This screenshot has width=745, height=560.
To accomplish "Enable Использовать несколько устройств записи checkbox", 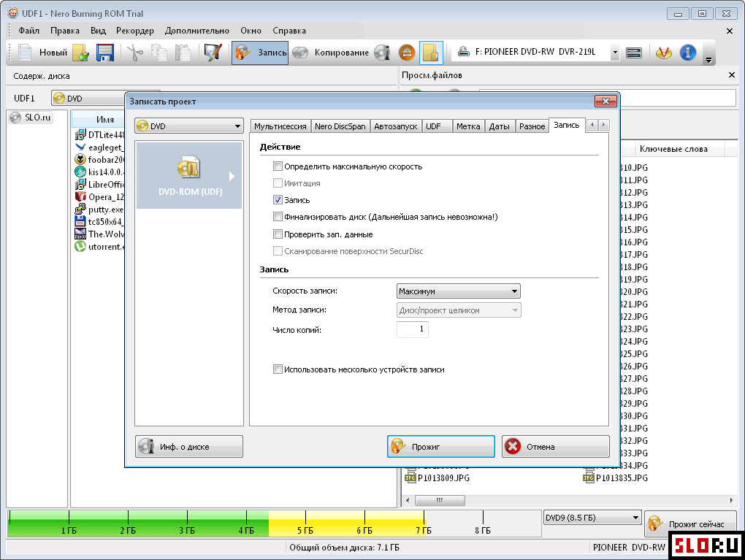I will 278,369.
